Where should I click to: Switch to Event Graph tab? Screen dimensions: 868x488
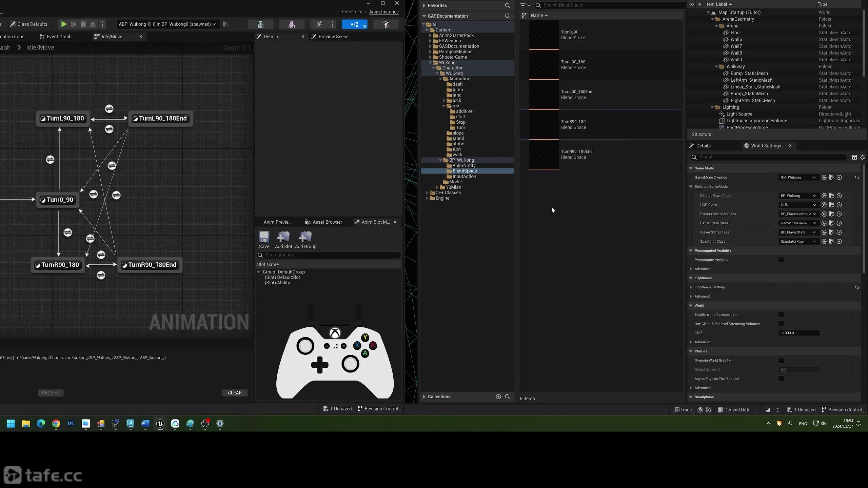pos(56,37)
